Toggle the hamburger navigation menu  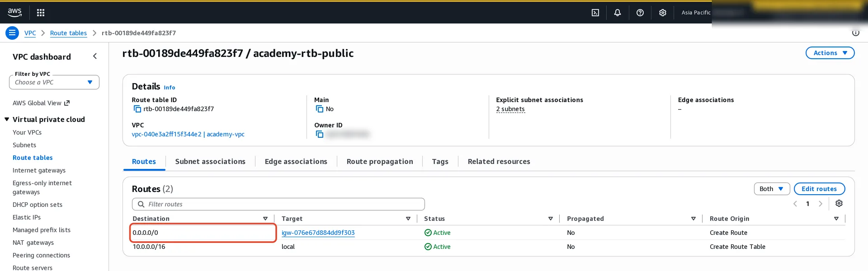click(12, 33)
